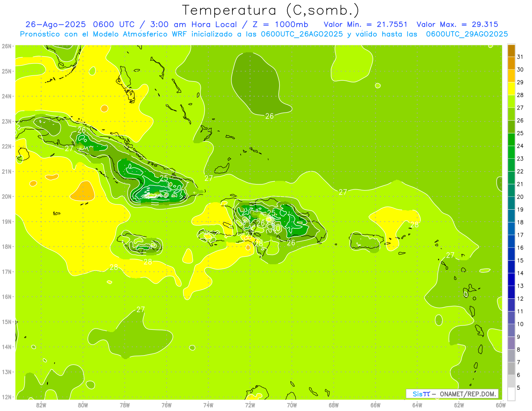Image resolution: width=532 pixels, height=411 pixels.
Task: Click the 64W longitude label
Action: (417, 405)
